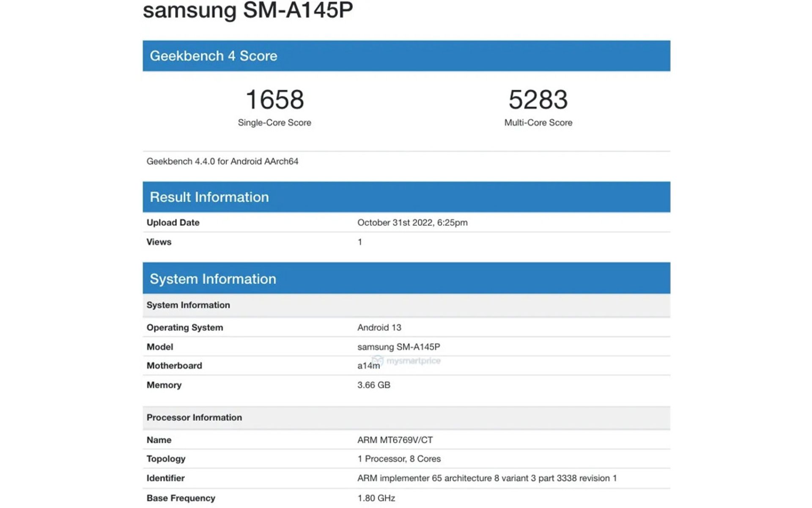The height and width of the screenshot is (508, 812).
Task: Click the Upload Date row value
Action: pos(412,222)
